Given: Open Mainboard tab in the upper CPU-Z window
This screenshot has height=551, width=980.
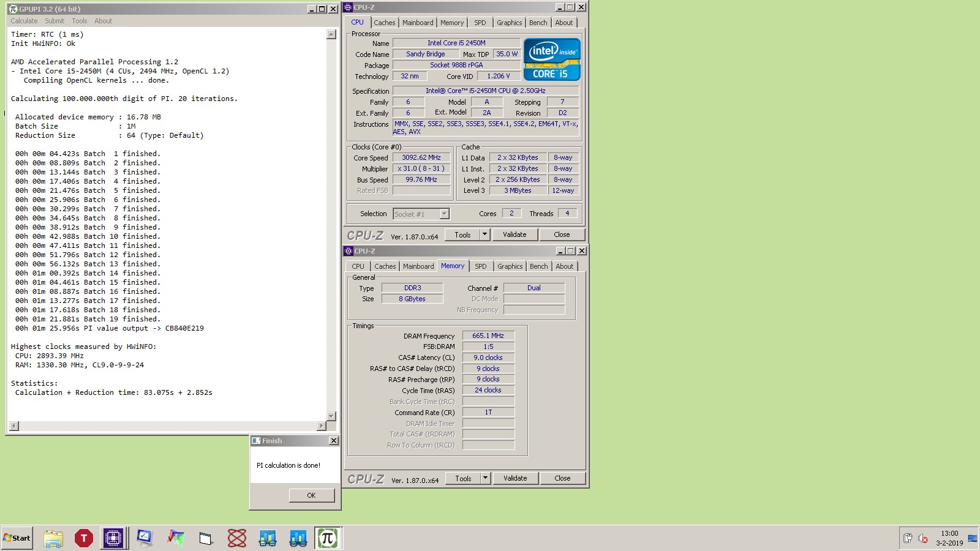Looking at the screenshot, I should point(418,23).
